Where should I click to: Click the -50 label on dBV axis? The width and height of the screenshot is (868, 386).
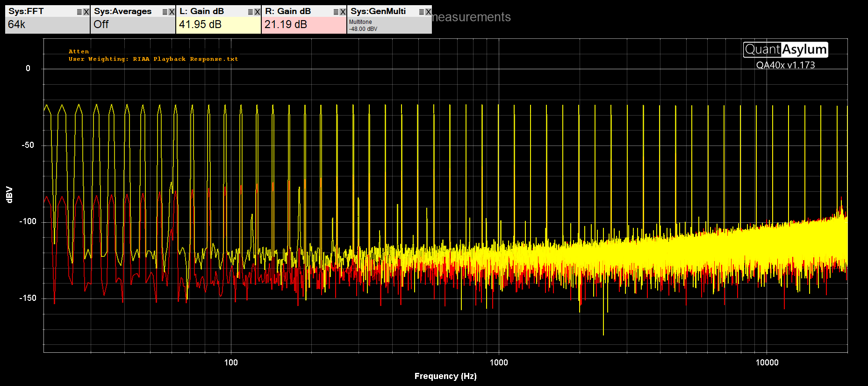point(28,145)
